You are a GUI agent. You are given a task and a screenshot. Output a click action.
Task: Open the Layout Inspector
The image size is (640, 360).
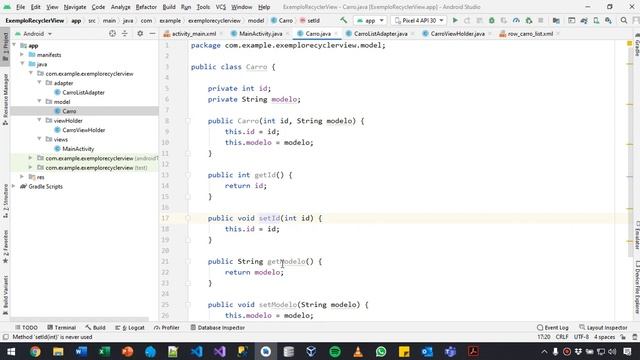point(603,328)
